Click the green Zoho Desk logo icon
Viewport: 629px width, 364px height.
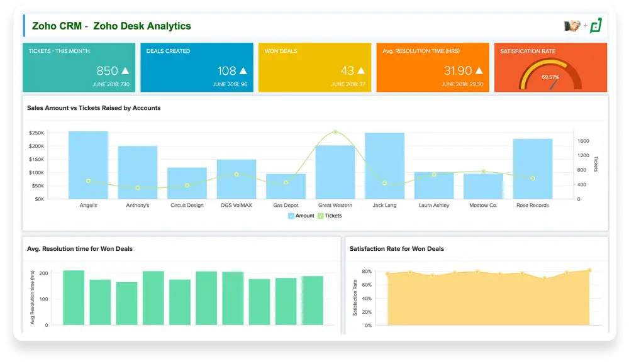(x=596, y=26)
